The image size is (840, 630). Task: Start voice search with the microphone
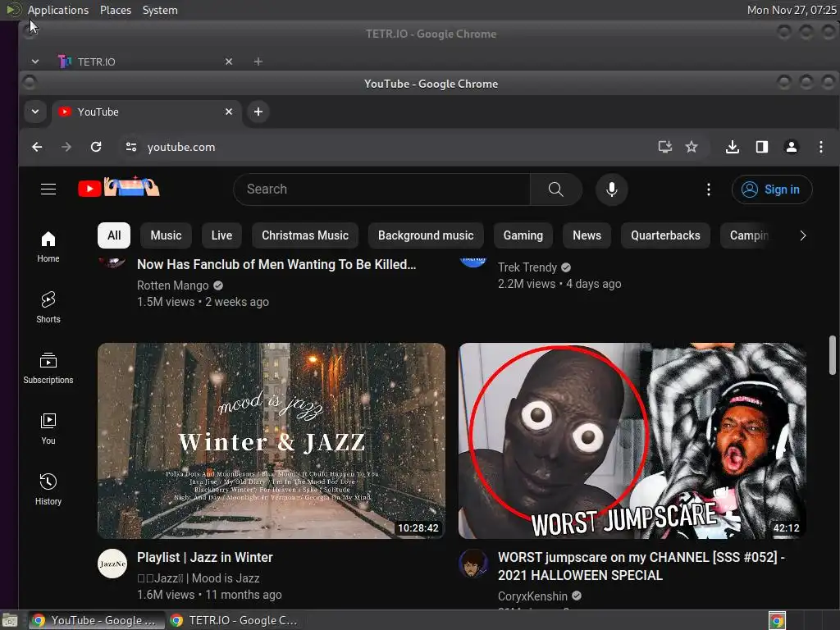click(x=611, y=189)
